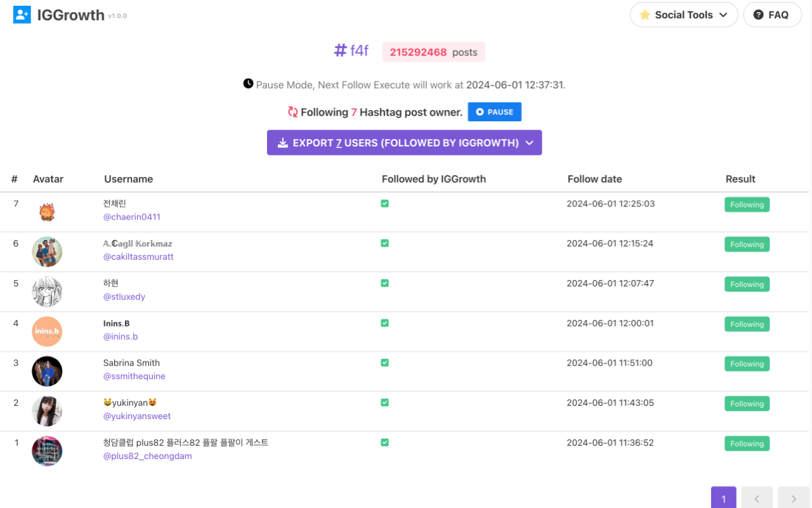Viewport: 812px width, 508px height.
Task: Toggle the followed checkbox for @inins.b
Action: [384, 323]
